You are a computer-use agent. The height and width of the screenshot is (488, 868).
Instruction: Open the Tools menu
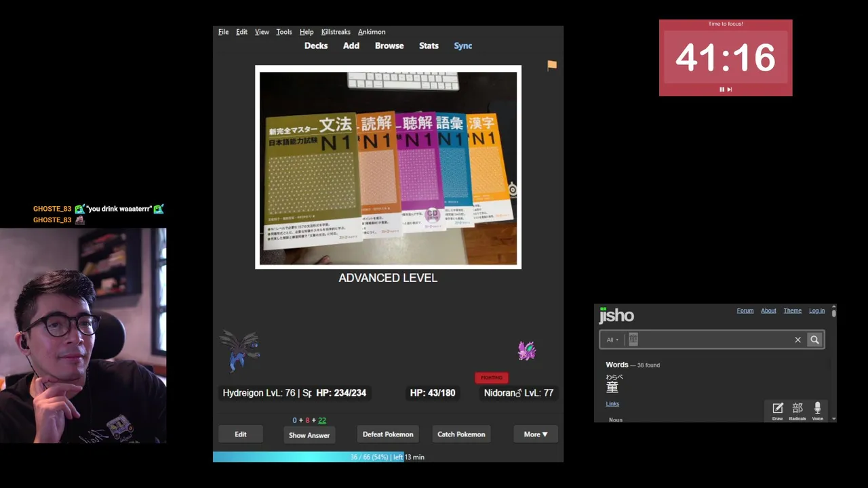tap(284, 32)
